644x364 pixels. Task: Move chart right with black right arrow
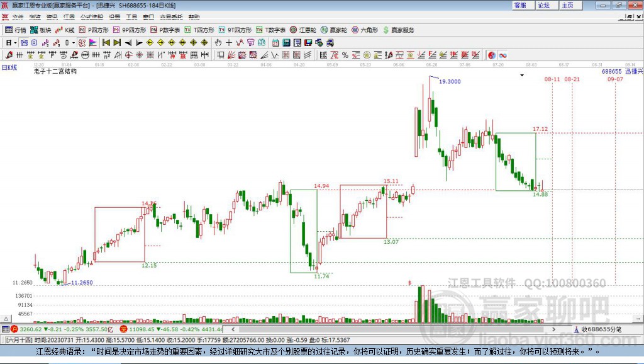tap(139, 43)
